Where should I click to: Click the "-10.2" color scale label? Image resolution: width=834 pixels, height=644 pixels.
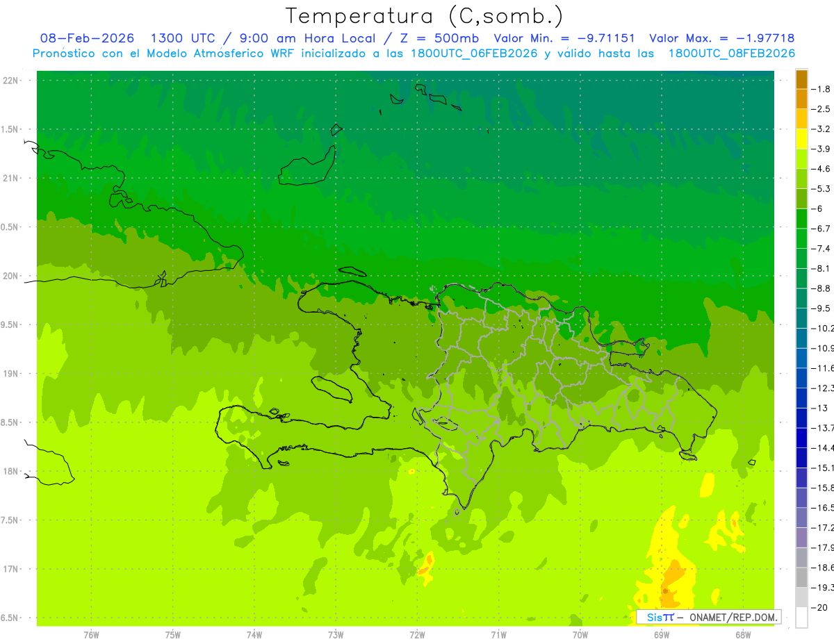(824, 329)
